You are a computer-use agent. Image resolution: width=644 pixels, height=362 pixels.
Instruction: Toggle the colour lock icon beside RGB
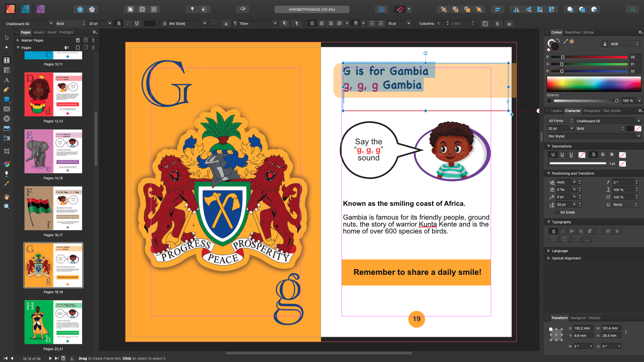[x=605, y=44]
